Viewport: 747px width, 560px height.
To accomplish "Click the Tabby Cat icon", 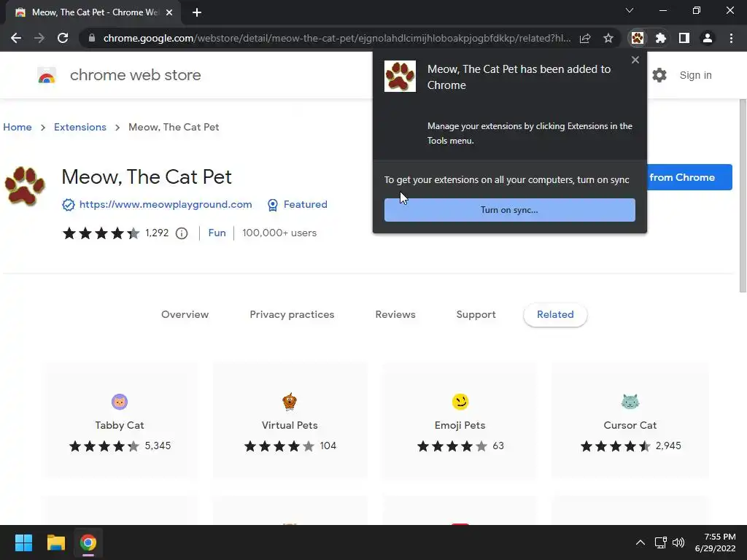I will click(x=120, y=402).
